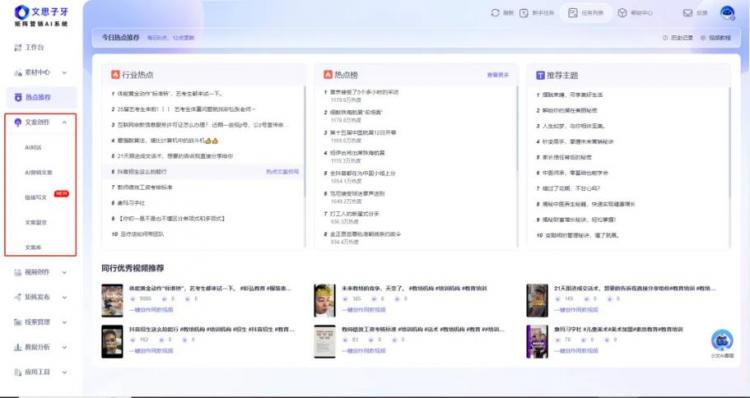Click 一键创作同款视频 under the 教师绩效工资考核标准 video
Screen dimensions: 750x398
coord(364,351)
